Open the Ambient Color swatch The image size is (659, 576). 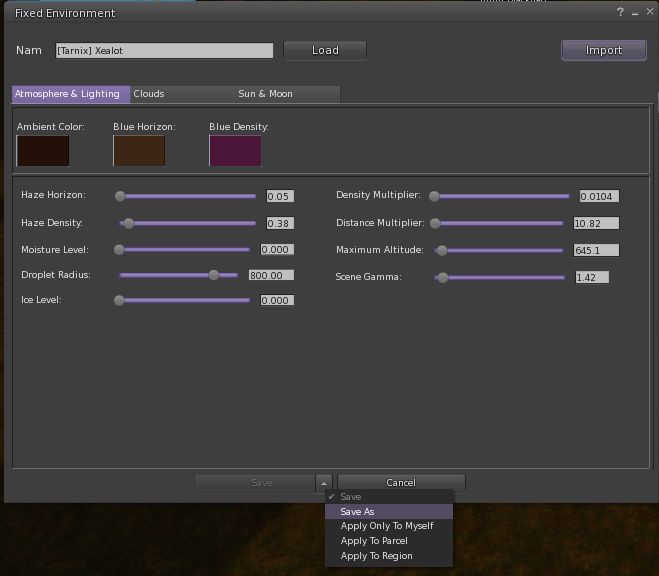tap(43, 151)
